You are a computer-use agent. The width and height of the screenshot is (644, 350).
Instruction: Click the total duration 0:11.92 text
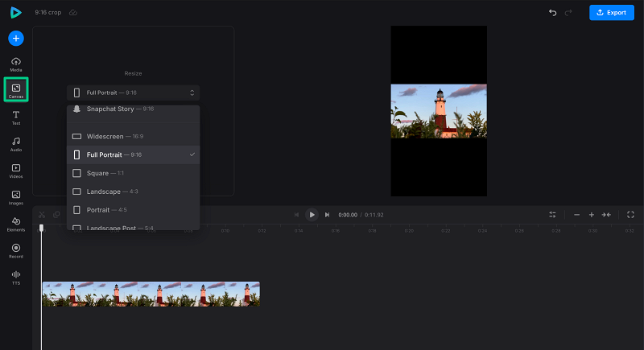(x=374, y=215)
